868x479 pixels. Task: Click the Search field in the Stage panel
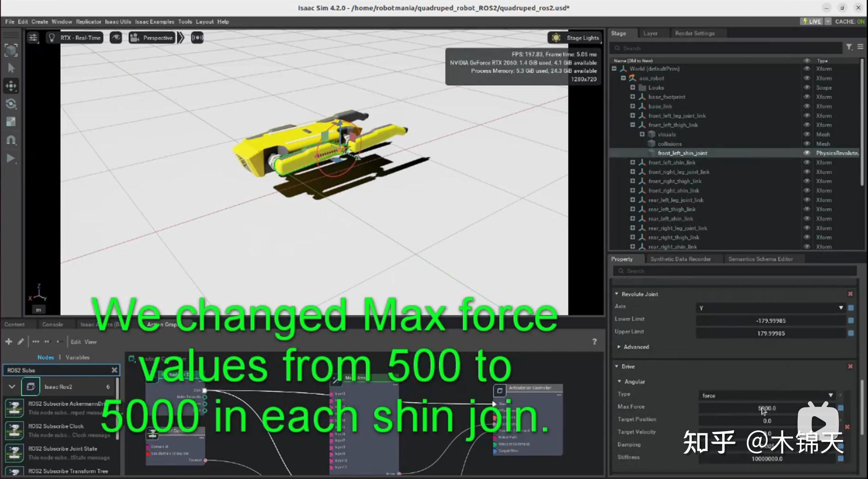pyautogui.click(x=720, y=47)
